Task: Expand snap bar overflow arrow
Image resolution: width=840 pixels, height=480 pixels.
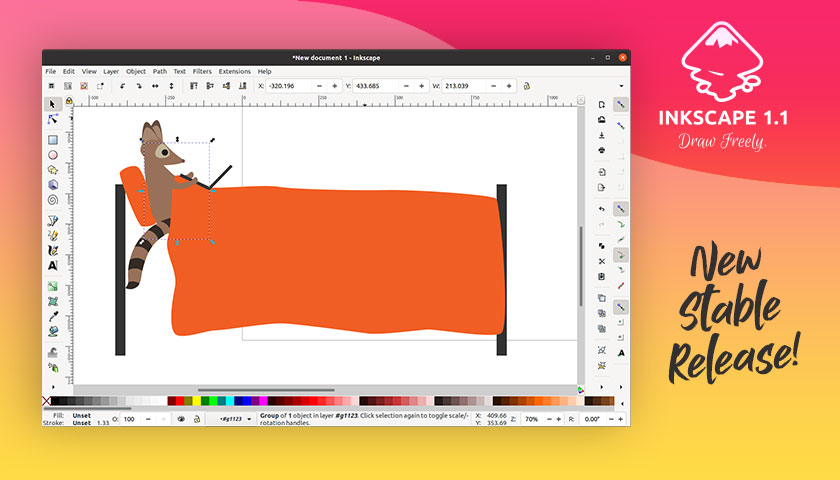Action: (x=621, y=387)
